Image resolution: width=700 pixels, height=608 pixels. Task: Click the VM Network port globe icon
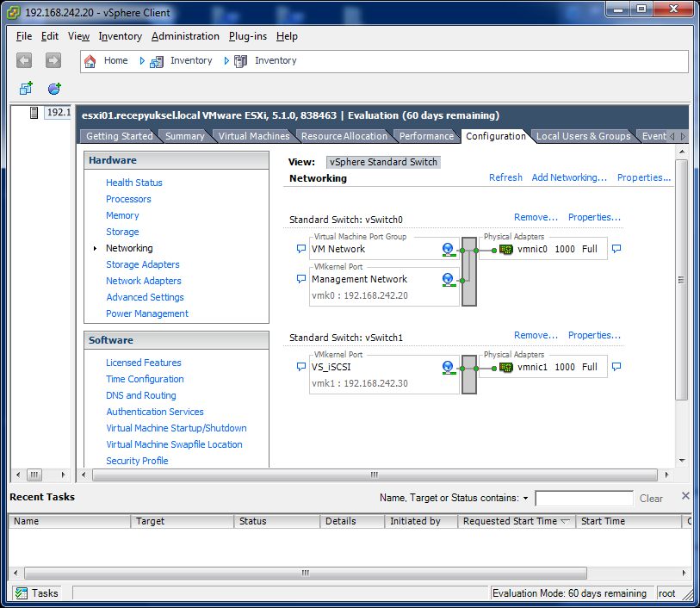click(448, 250)
